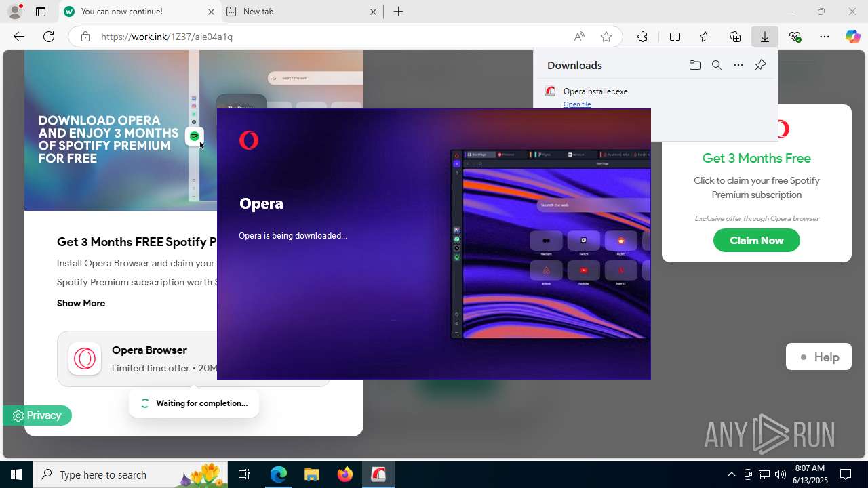Click OperaInstaller.exe file icon
The image size is (868, 488).
pyautogui.click(x=551, y=91)
